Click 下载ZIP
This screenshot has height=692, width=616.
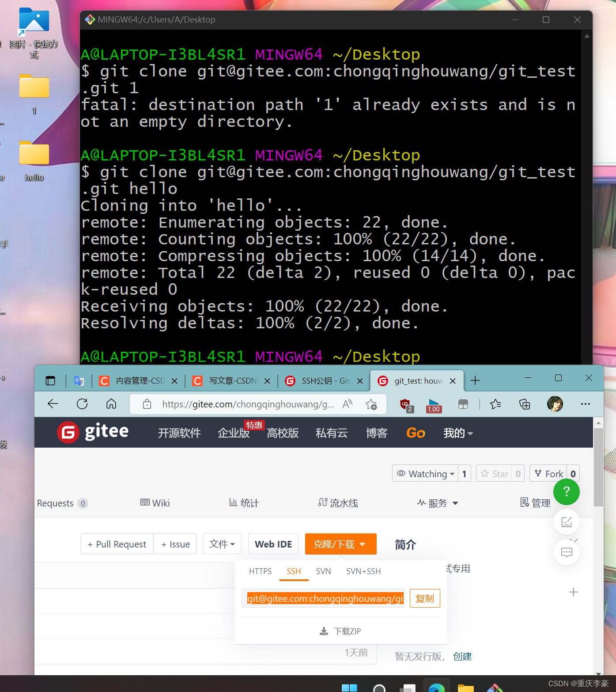tap(340, 631)
